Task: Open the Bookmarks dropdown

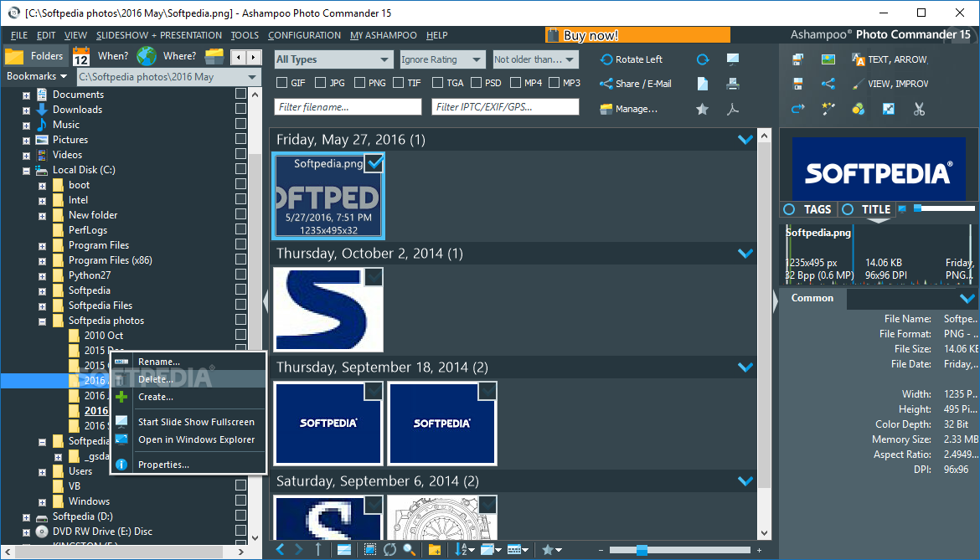Action: (36, 76)
